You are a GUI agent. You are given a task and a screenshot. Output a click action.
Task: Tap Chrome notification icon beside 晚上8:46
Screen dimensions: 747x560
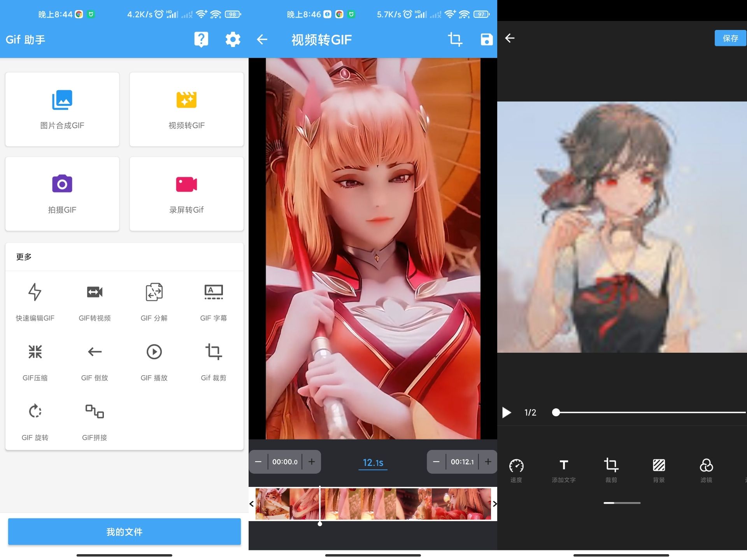point(339,14)
